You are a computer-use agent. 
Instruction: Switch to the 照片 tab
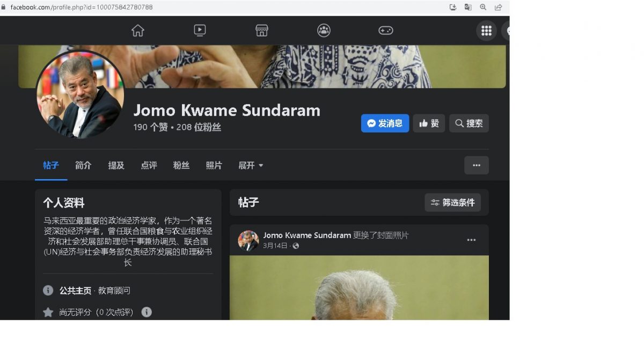coord(214,166)
